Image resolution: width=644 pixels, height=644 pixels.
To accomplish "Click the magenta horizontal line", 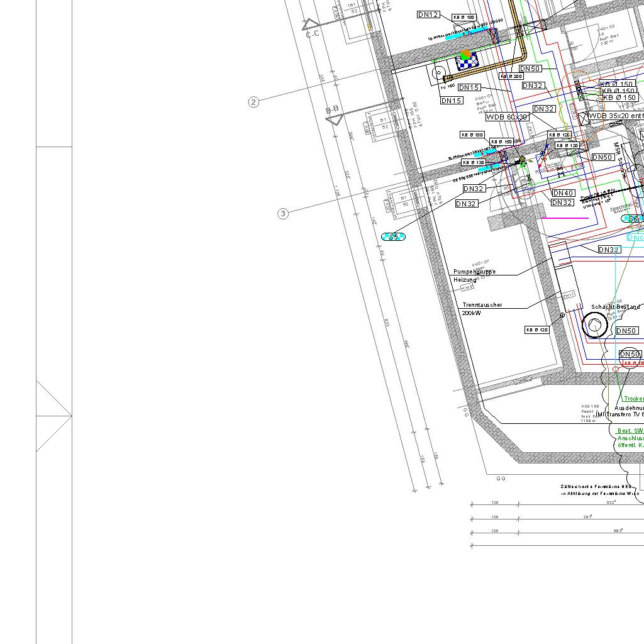I will pos(565,218).
